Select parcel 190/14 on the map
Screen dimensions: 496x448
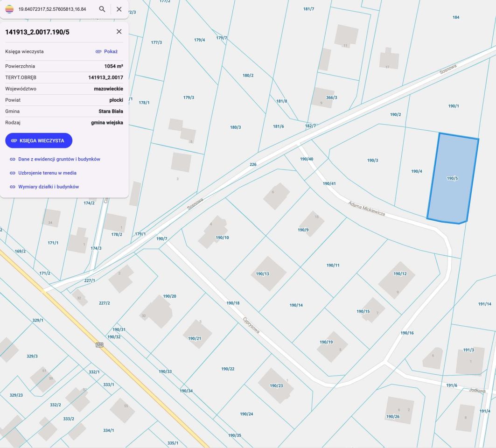coord(296,305)
